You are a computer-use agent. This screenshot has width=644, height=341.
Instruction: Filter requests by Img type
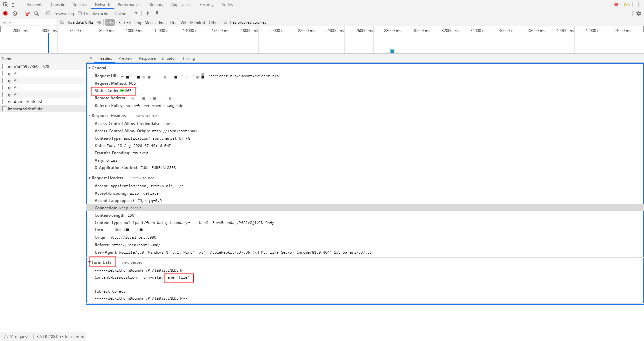click(x=138, y=22)
